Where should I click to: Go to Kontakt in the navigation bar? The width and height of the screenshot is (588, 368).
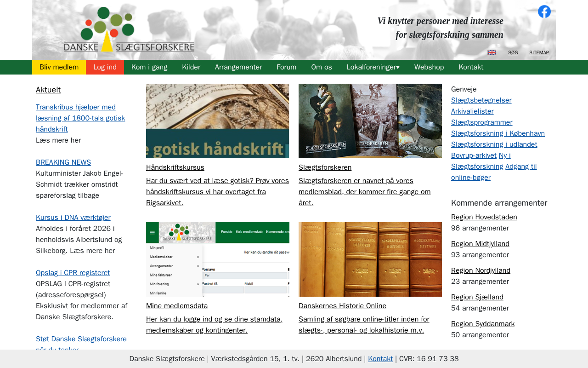(x=471, y=67)
